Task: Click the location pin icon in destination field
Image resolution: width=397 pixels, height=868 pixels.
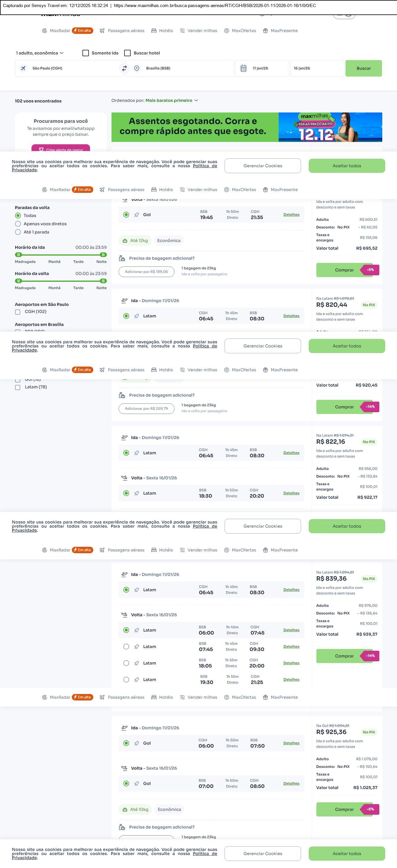Action: (x=137, y=68)
